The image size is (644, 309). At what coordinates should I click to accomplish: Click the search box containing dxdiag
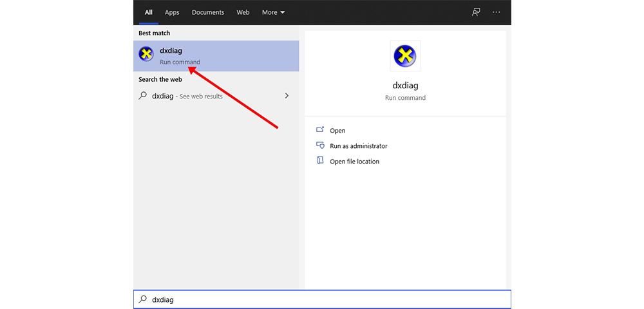(323, 299)
